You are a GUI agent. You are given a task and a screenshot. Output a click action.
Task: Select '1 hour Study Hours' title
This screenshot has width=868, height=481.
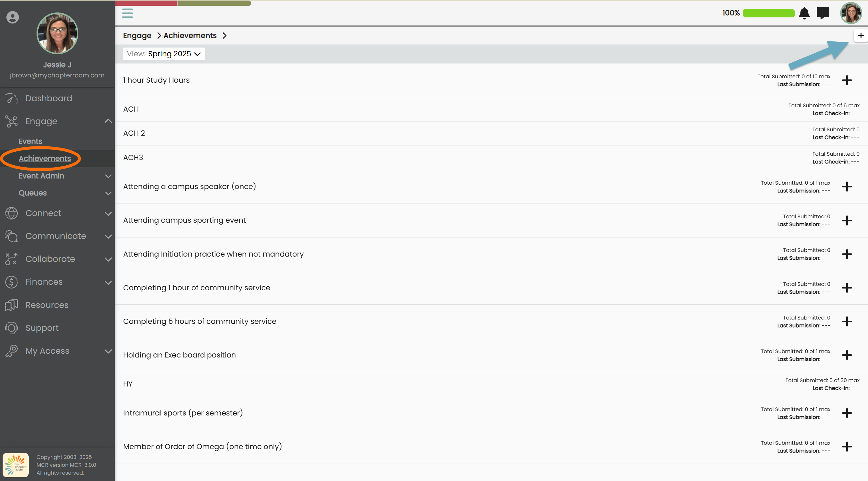tap(156, 80)
